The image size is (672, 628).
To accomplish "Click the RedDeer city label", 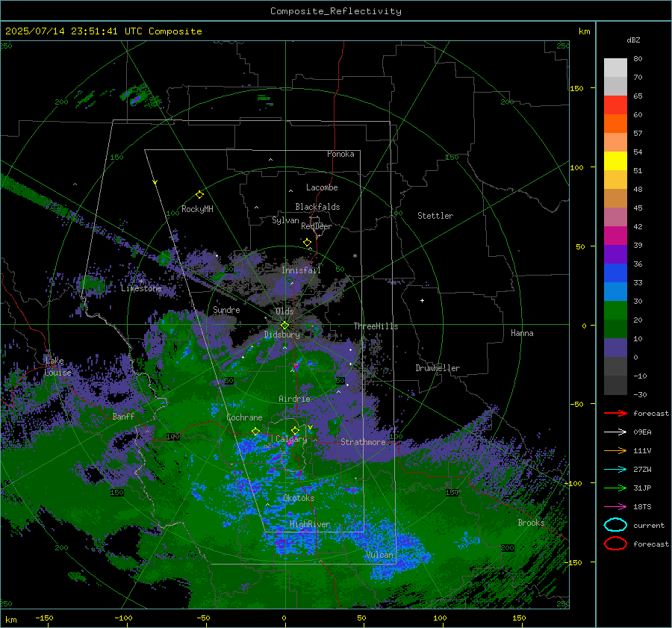I will pyautogui.click(x=317, y=226).
